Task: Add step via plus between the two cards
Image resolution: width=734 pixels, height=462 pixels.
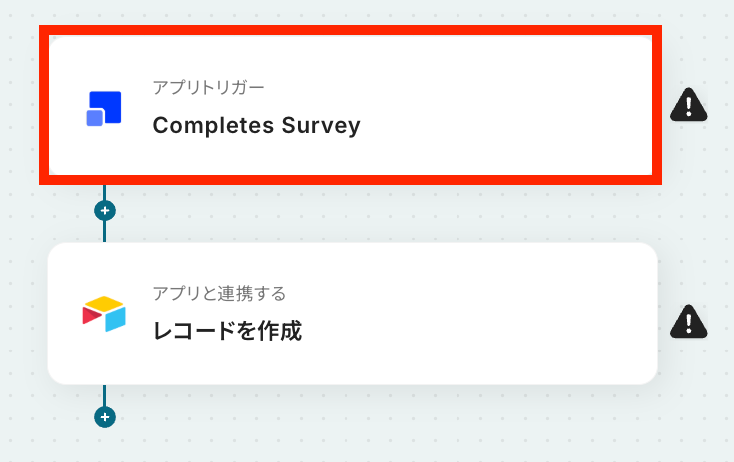Action: (x=104, y=211)
